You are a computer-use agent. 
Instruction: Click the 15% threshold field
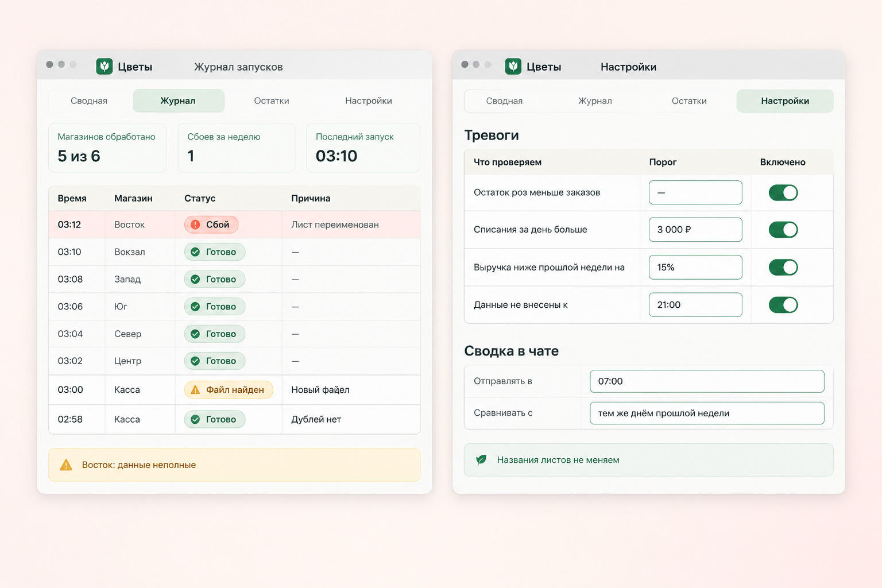(695, 267)
